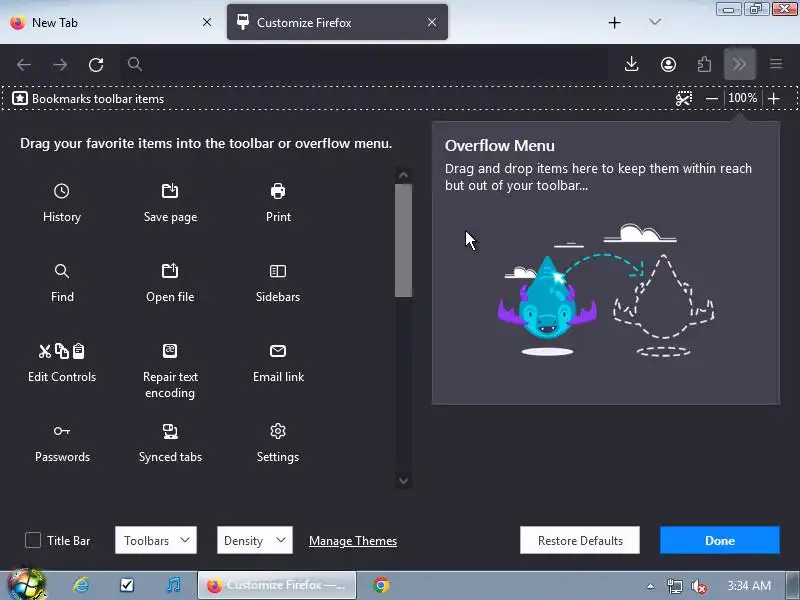Click the muted volume tray icon

698,586
